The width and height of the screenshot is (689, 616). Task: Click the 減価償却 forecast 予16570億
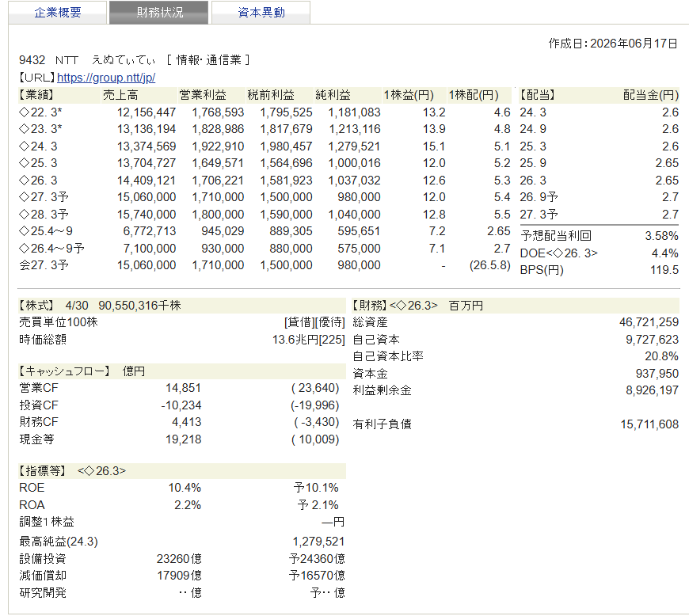317,576
